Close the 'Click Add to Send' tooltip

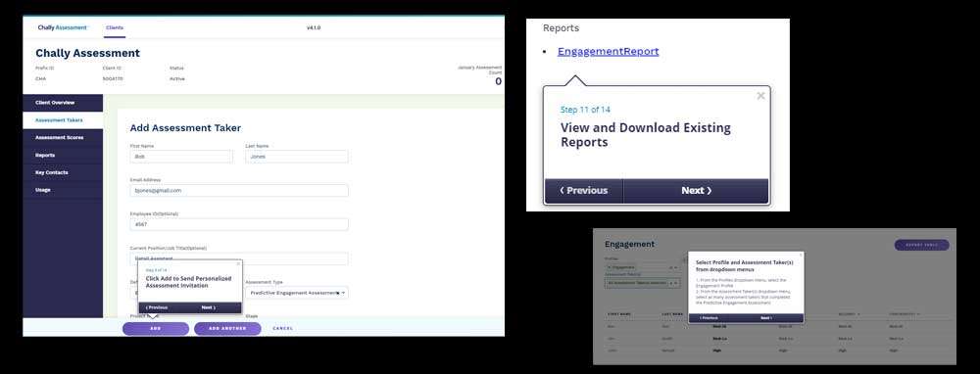click(237, 264)
